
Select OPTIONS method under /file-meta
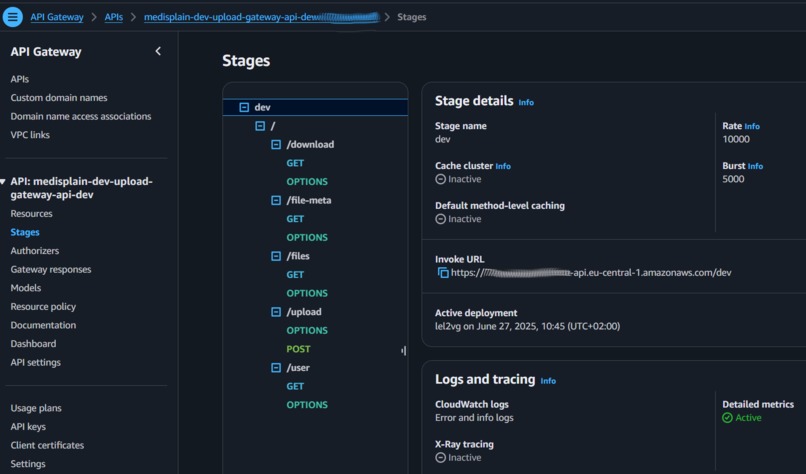point(307,238)
